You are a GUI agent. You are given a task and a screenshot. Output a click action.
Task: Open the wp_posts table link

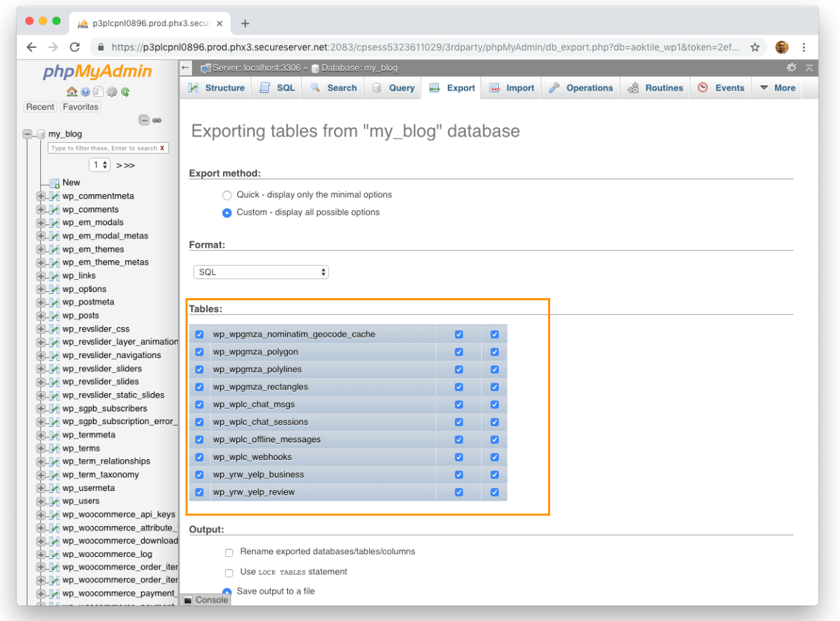click(80, 316)
